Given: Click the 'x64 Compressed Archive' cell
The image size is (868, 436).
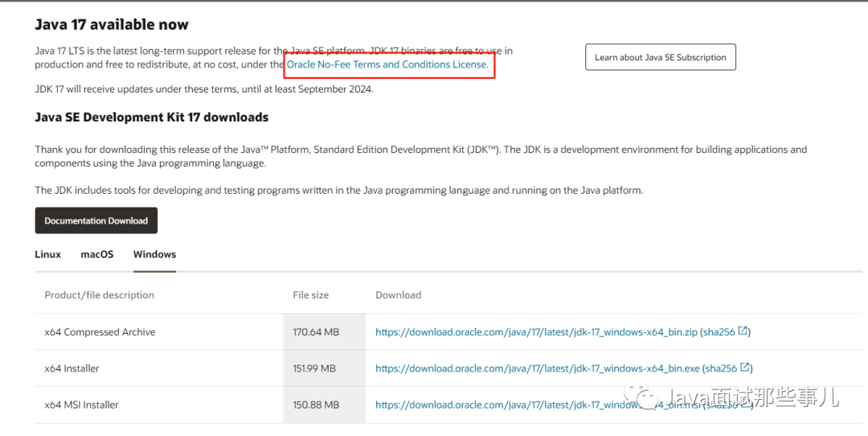Looking at the screenshot, I should click(x=100, y=332).
